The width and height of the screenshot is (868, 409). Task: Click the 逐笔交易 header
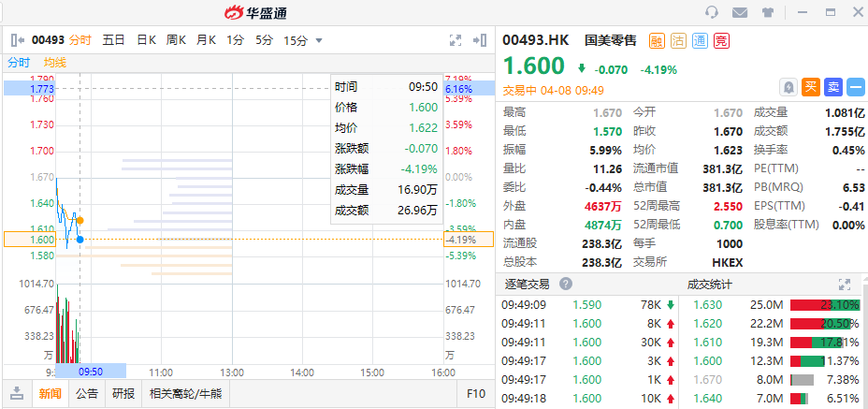coord(527,285)
